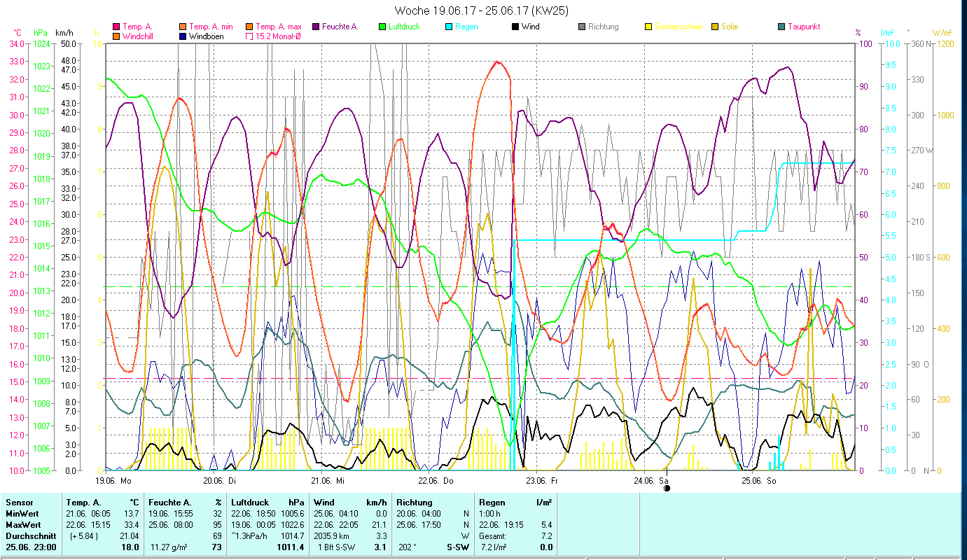The image size is (967, 560).
Task: Click the bold 'S-SW' direction value
Action: point(459,547)
